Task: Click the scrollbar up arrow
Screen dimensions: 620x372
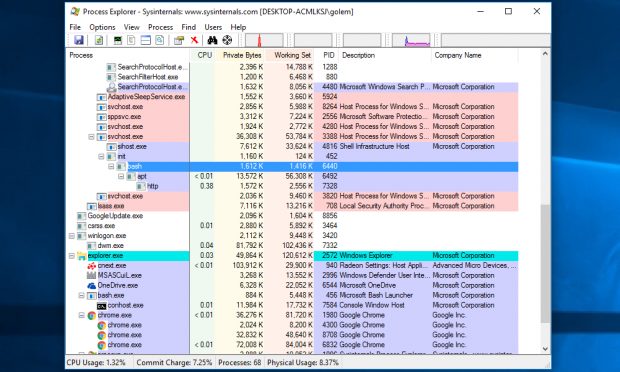Action: [545, 54]
